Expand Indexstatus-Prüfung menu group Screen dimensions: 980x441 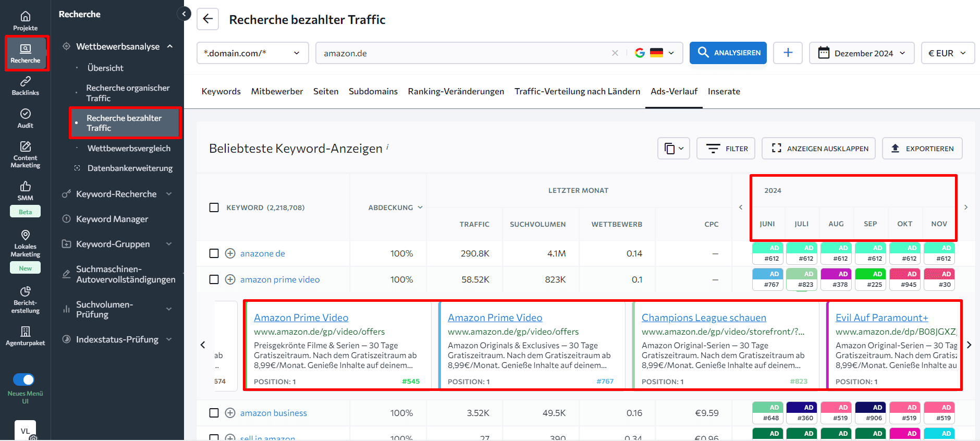169,339
